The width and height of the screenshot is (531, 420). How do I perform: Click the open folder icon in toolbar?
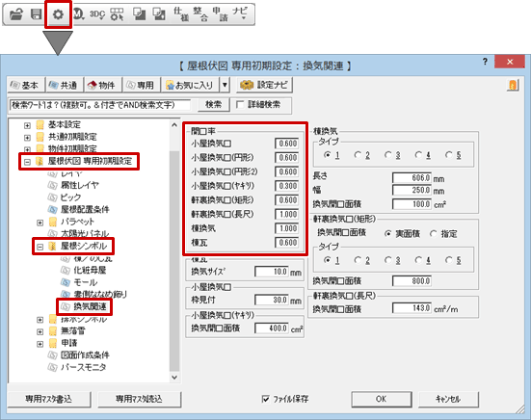click(x=16, y=14)
